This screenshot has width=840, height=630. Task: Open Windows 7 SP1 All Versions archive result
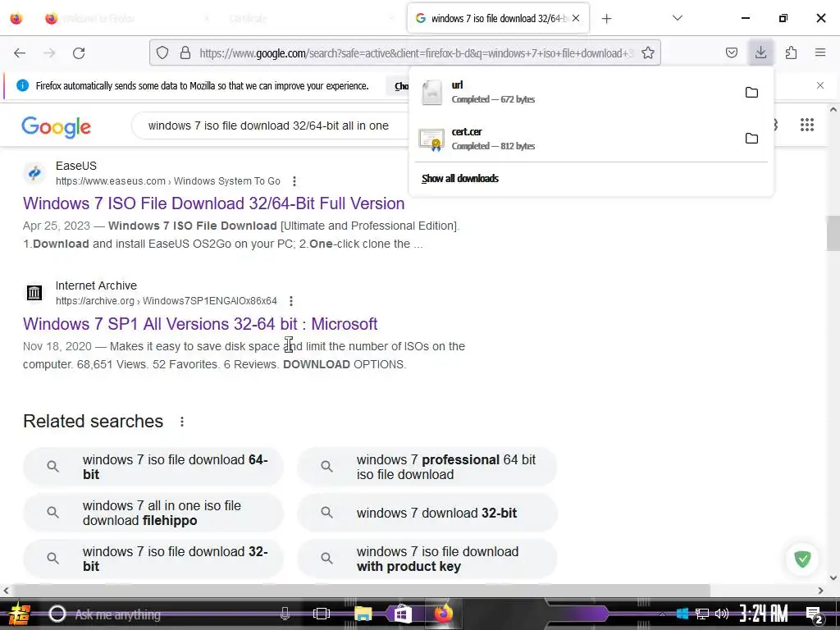[x=200, y=324]
